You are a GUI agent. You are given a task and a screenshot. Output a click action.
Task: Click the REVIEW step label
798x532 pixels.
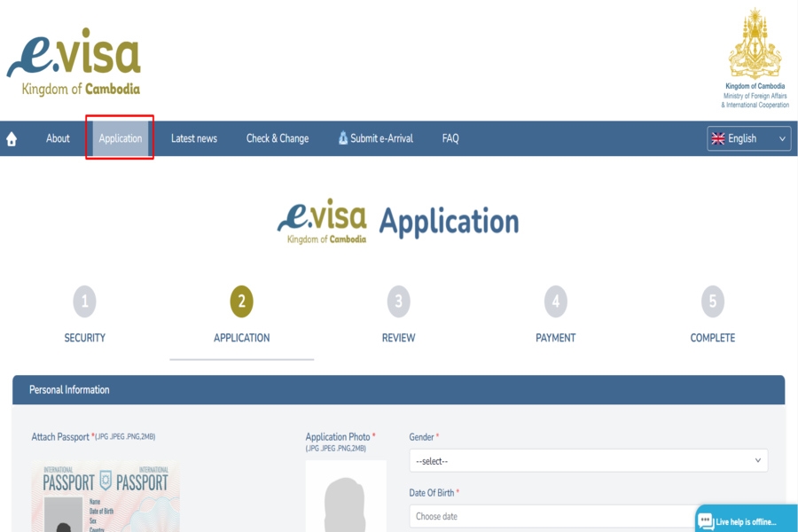tap(398, 338)
